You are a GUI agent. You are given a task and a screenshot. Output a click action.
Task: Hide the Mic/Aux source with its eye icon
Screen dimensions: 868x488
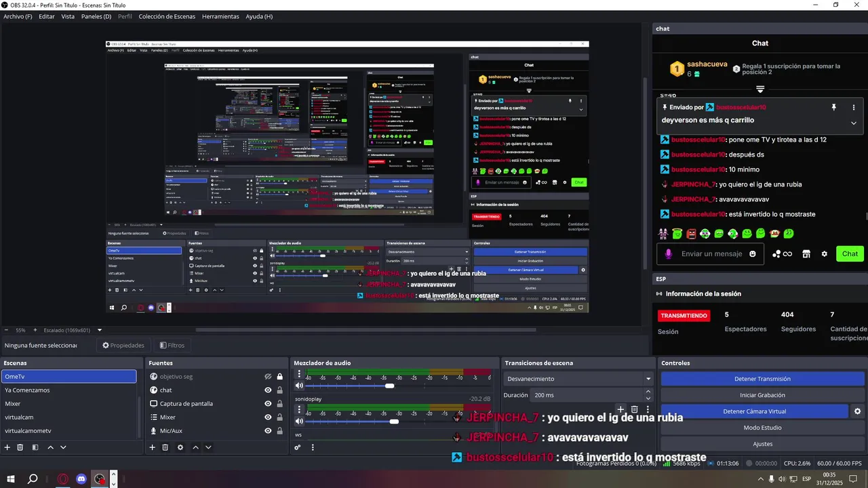(268, 430)
